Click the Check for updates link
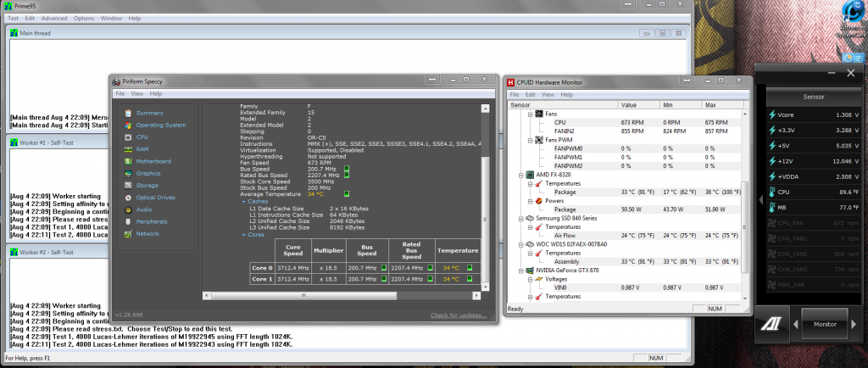This screenshot has width=868, height=368. pos(458,315)
